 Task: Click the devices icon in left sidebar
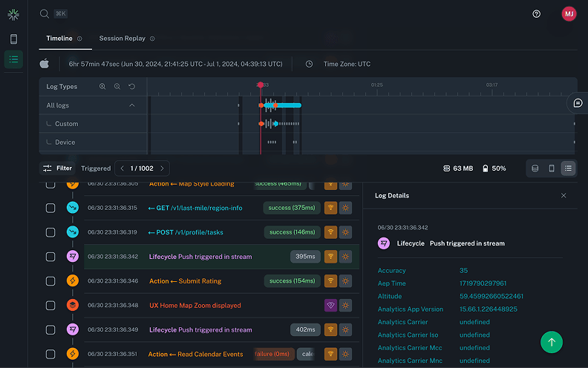13,39
